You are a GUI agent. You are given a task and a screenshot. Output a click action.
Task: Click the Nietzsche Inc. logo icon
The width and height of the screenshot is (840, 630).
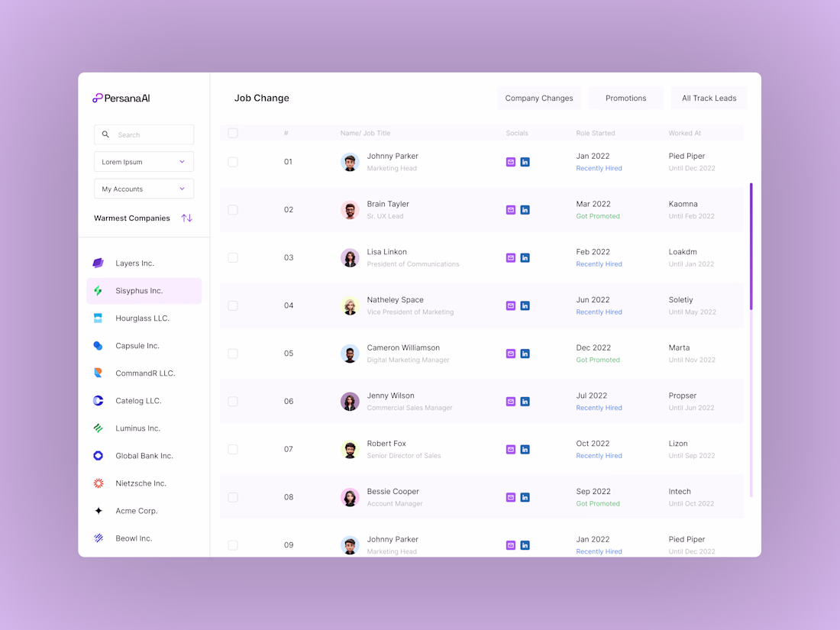coord(98,483)
